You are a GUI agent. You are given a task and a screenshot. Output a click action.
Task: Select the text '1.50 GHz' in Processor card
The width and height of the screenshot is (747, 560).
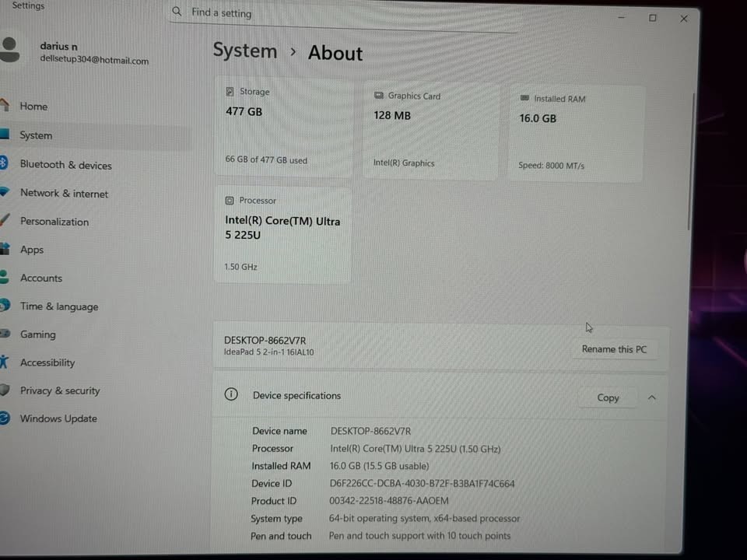240,267
